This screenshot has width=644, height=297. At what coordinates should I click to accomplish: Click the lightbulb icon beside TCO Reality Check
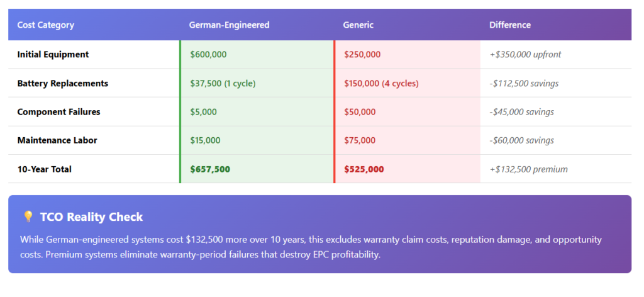coord(28,216)
